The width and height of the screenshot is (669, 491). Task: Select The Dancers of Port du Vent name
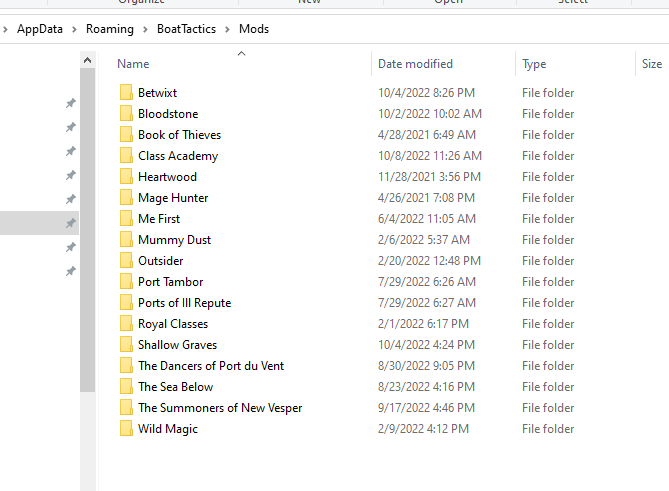[211, 366]
